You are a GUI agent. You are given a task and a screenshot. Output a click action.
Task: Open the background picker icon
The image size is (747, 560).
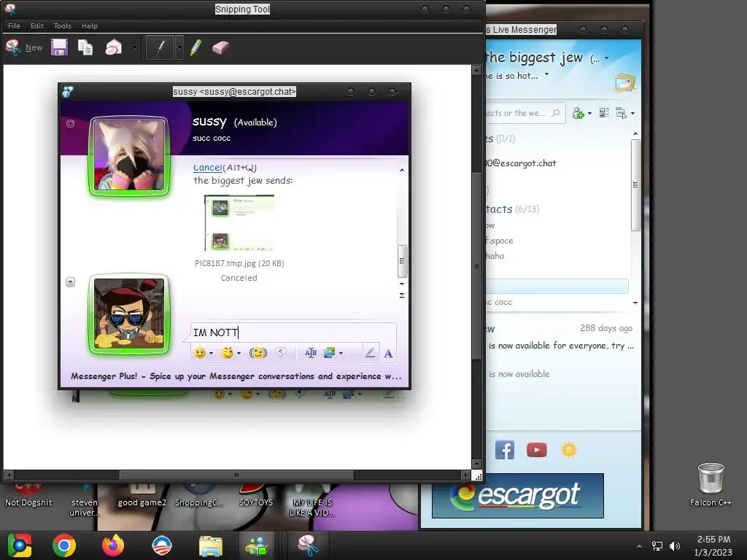click(x=329, y=353)
